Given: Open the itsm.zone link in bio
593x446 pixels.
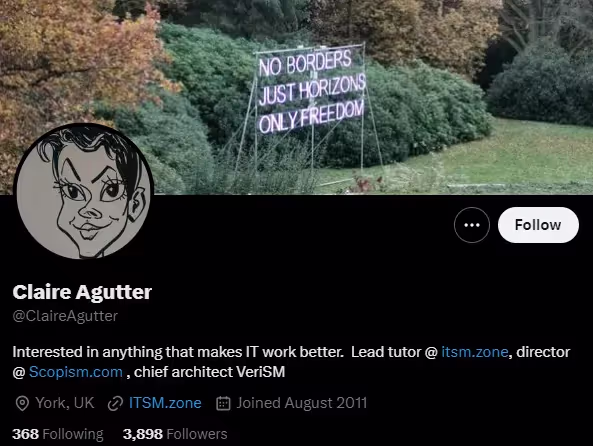Looking at the screenshot, I should 475,352.
